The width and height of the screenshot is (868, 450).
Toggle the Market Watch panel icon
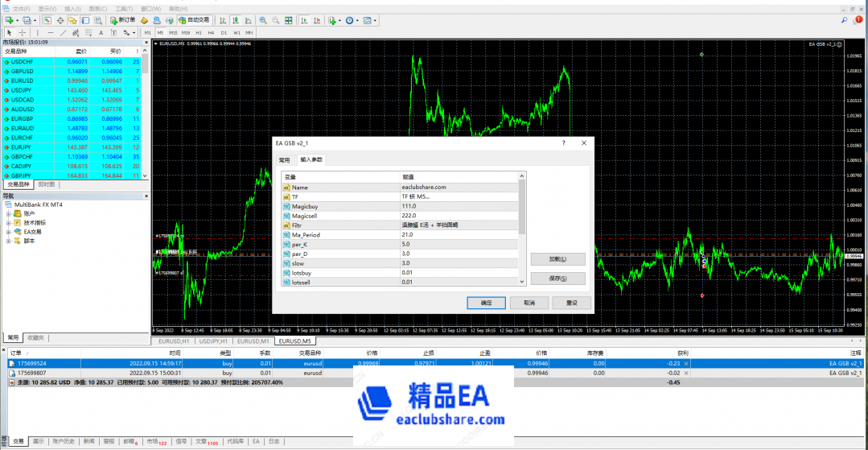tap(47, 20)
